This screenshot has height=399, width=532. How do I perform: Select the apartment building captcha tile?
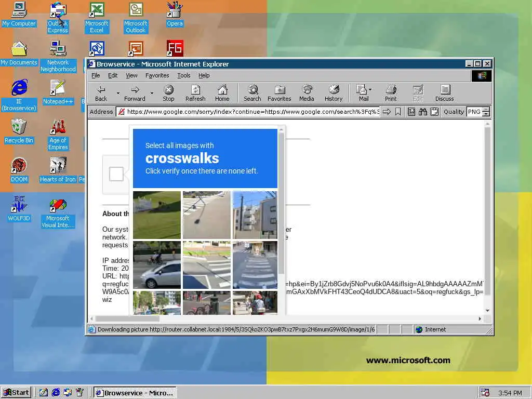(255, 215)
